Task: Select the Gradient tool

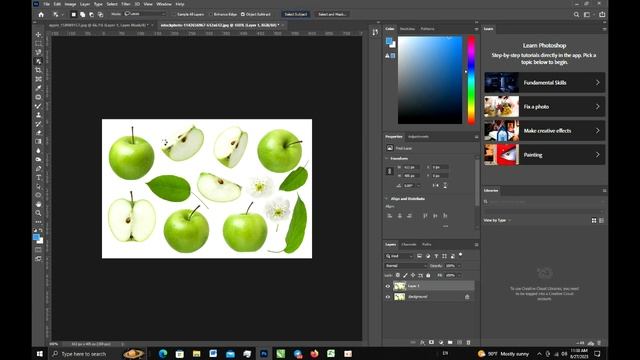Action: (38, 141)
